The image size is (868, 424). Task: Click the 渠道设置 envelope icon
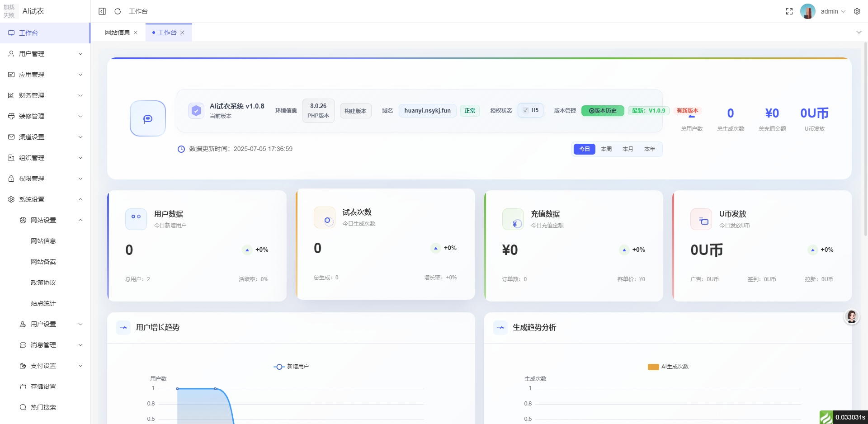tap(11, 137)
